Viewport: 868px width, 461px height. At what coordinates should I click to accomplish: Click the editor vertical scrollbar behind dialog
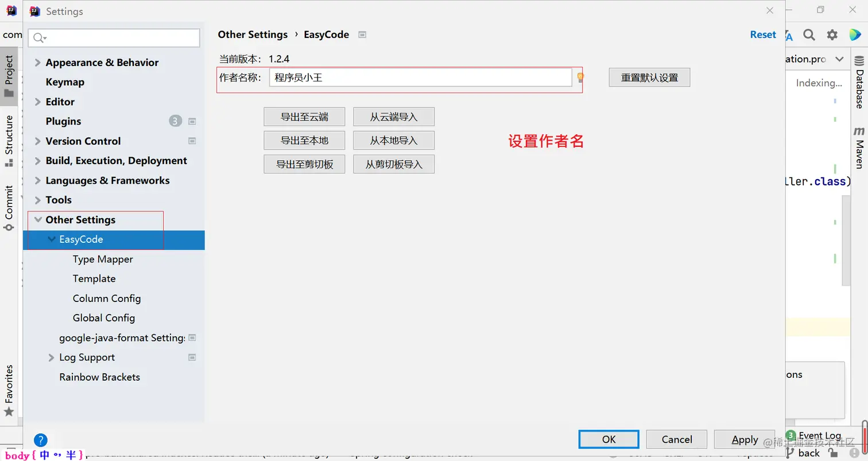point(846,240)
